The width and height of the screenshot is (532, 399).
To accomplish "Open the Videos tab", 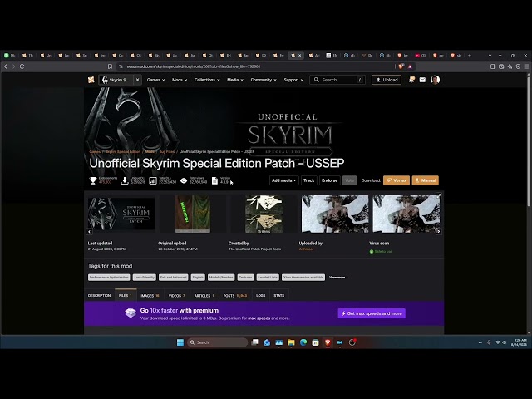I will pyautogui.click(x=177, y=296).
